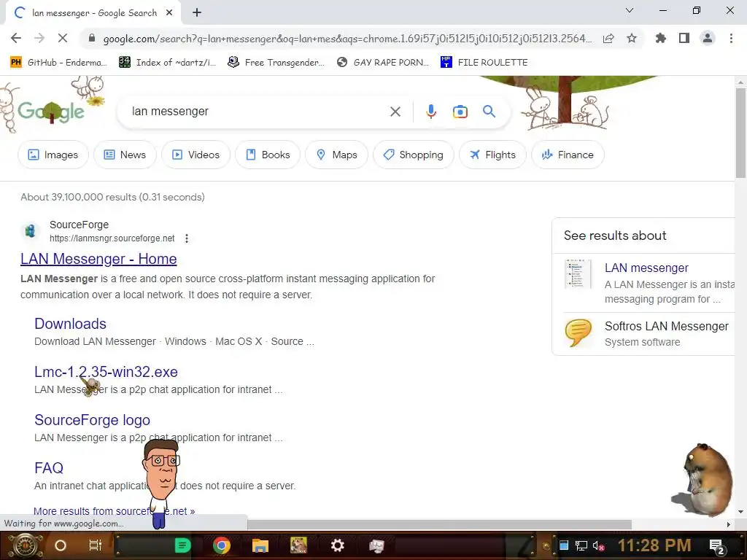Open the Extensions puzzle icon
The width and height of the screenshot is (747, 560).
pos(660,38)
